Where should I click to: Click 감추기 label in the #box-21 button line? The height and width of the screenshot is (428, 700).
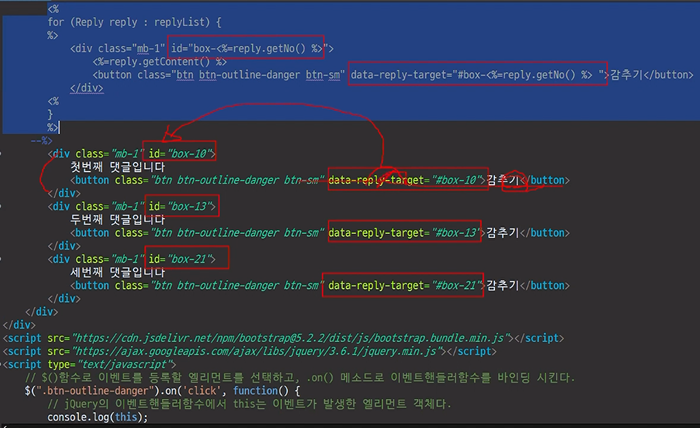502,285
